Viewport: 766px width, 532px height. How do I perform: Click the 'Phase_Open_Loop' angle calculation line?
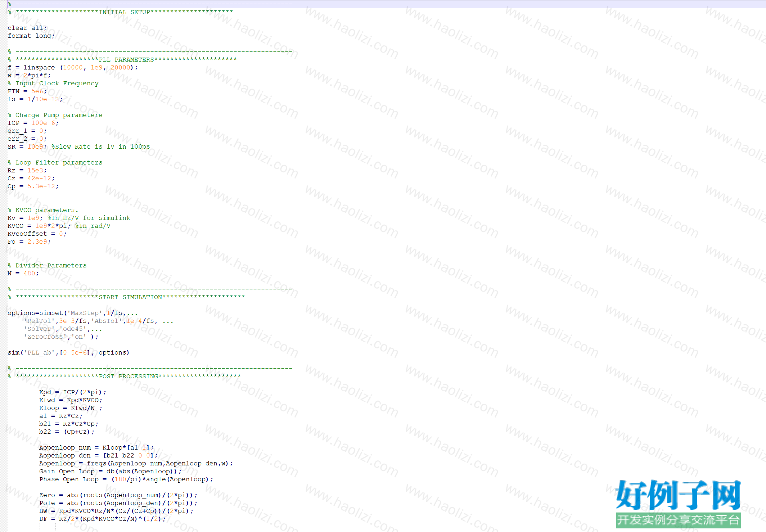(126, 479)
